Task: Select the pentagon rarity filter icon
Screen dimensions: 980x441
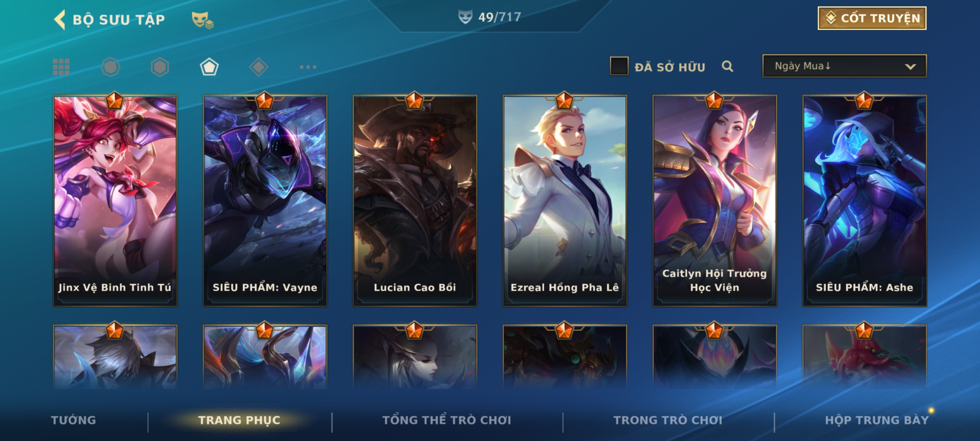Action: click(x=209, y=67)
